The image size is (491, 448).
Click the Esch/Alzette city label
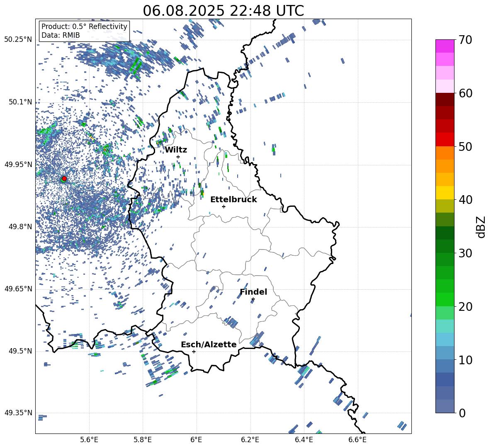coord(209,344)
